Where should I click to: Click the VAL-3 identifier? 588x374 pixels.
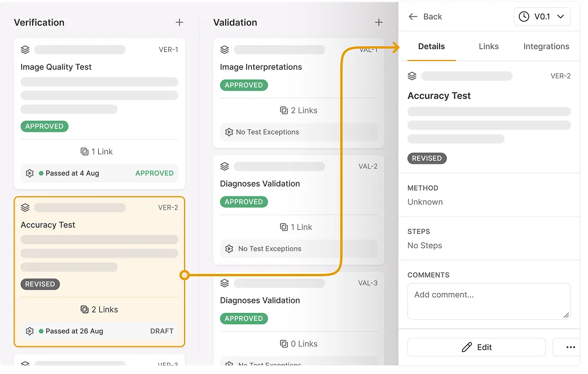pos(368,283)
